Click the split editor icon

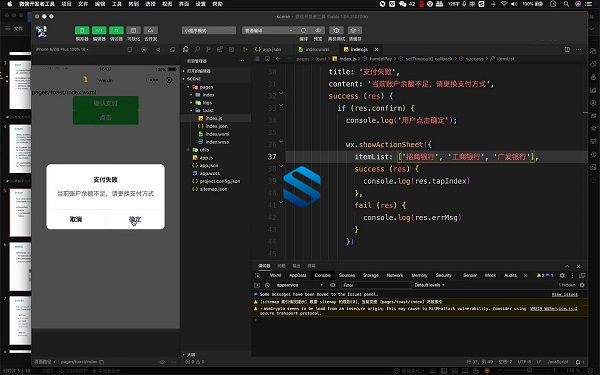pos(567,49)
